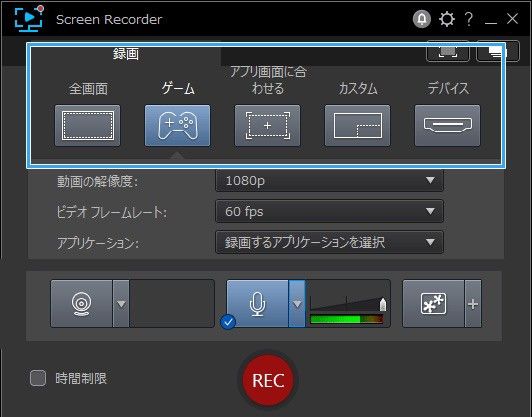Adjust the microphone volume slider handle
The image size is (532, 417).
(383, 304)
